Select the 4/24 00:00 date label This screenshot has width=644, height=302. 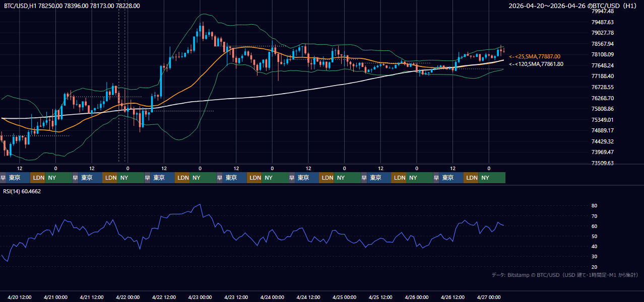(272, 297)
